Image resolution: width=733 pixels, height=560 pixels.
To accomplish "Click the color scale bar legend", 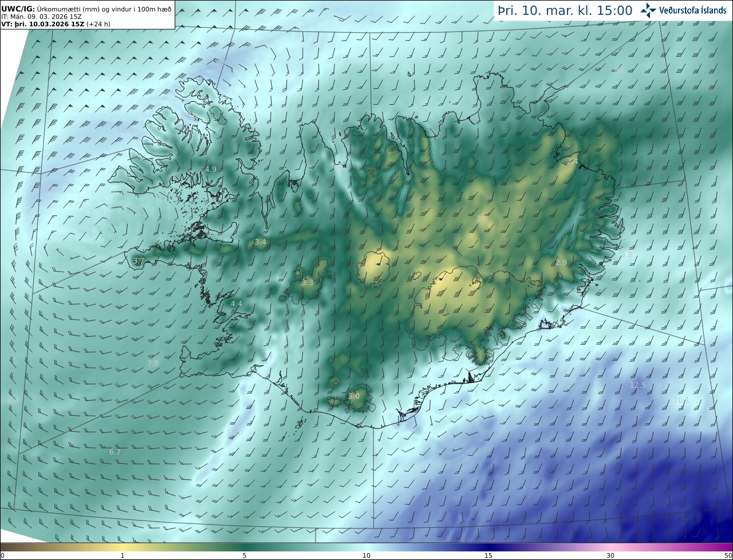I will (366, 547).
